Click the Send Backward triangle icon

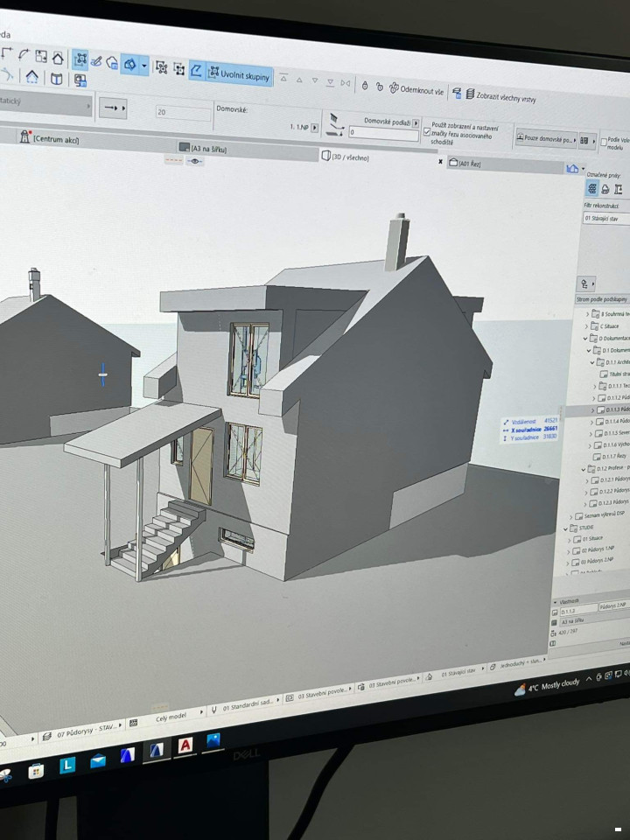[x=315, y=80]
